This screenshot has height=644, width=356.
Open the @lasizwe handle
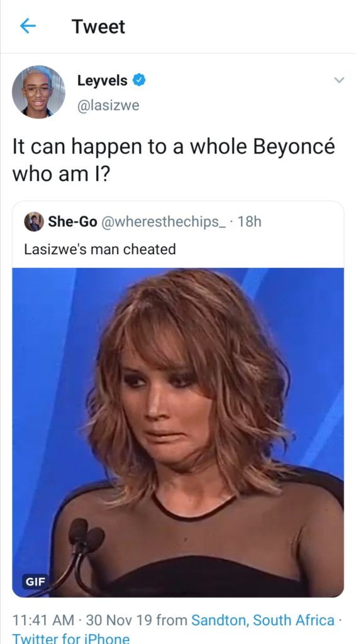(108, 106)
